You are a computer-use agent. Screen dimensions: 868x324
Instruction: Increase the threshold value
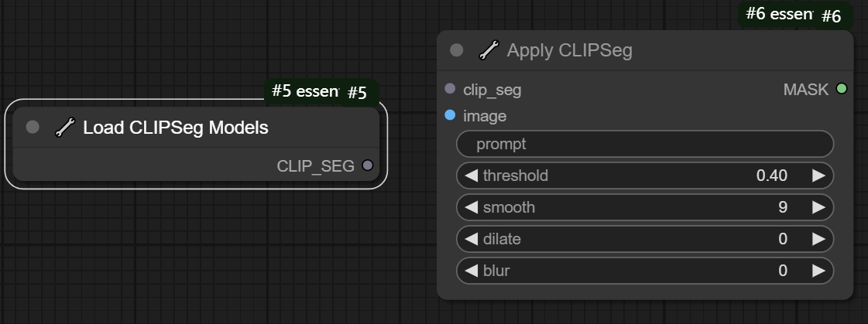[x=818, y=176]
